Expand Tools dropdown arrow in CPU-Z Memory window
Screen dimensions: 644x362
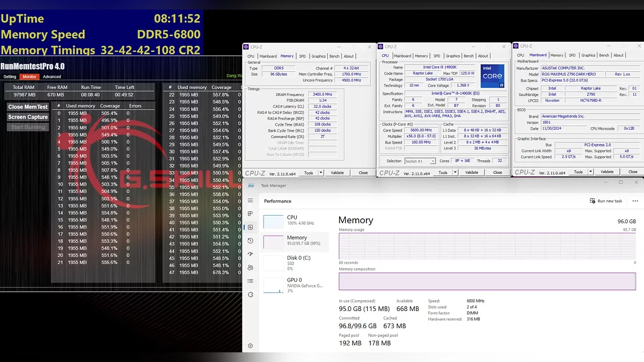pyautogui.click(x=321, y=173)
